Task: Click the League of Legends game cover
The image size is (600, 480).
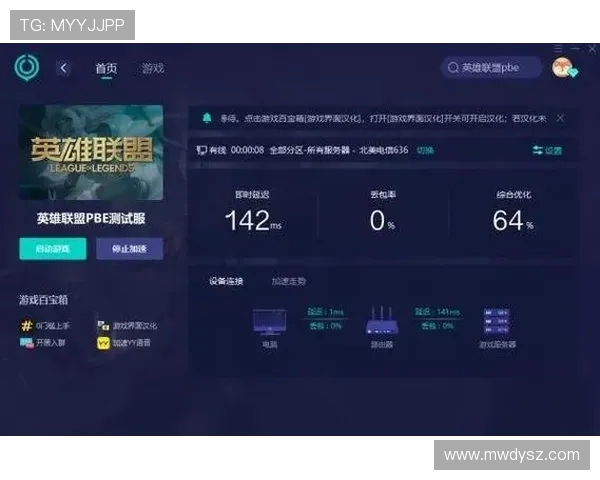Action: (x=91, y=152)
